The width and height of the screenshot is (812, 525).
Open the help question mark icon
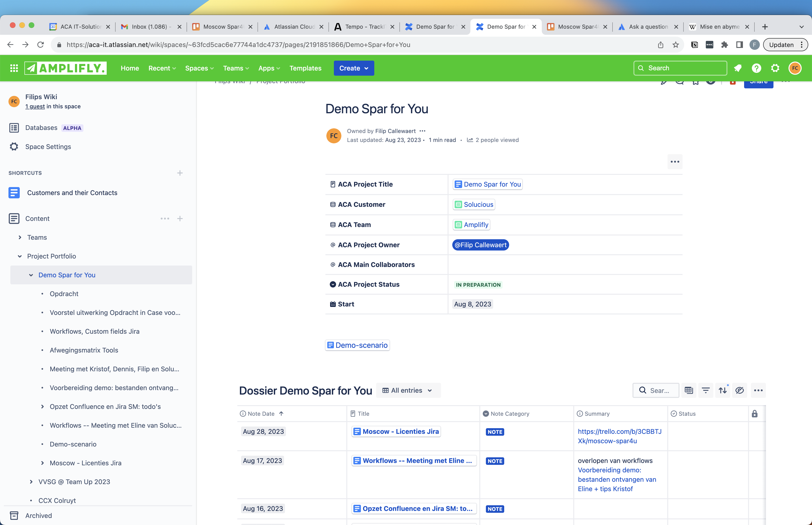[x=757, y=68]
